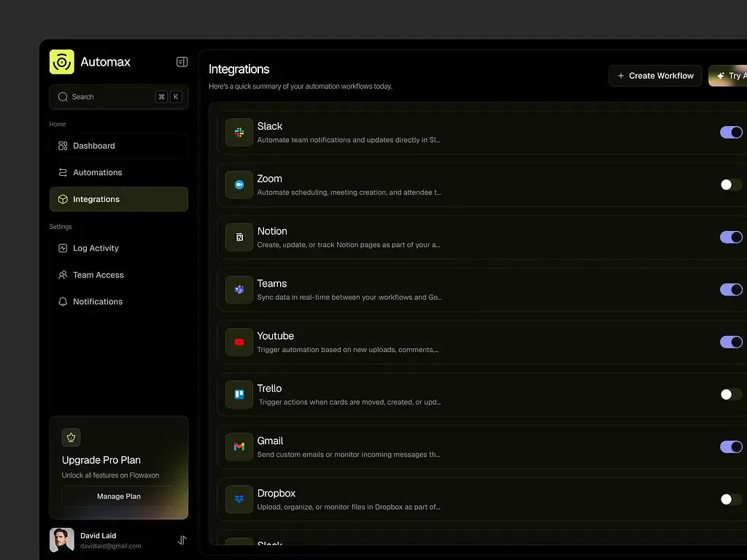Focus the Search input field

[x=119, y=97]
